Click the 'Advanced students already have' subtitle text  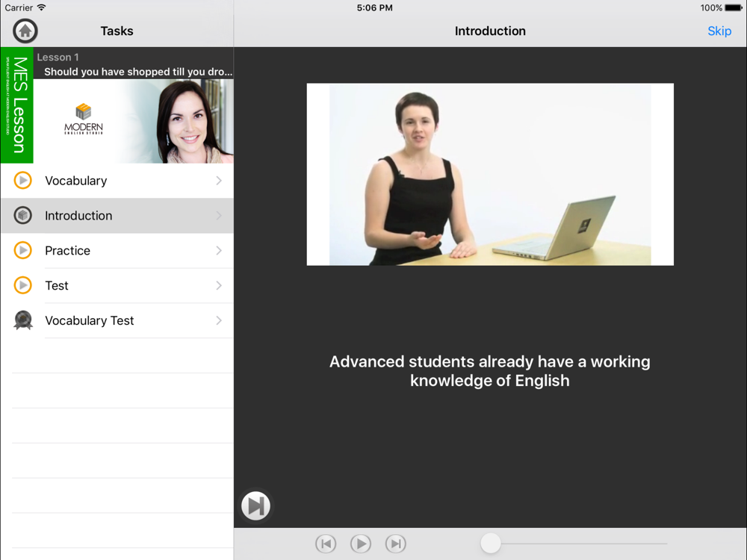click(x=490, y=371)
